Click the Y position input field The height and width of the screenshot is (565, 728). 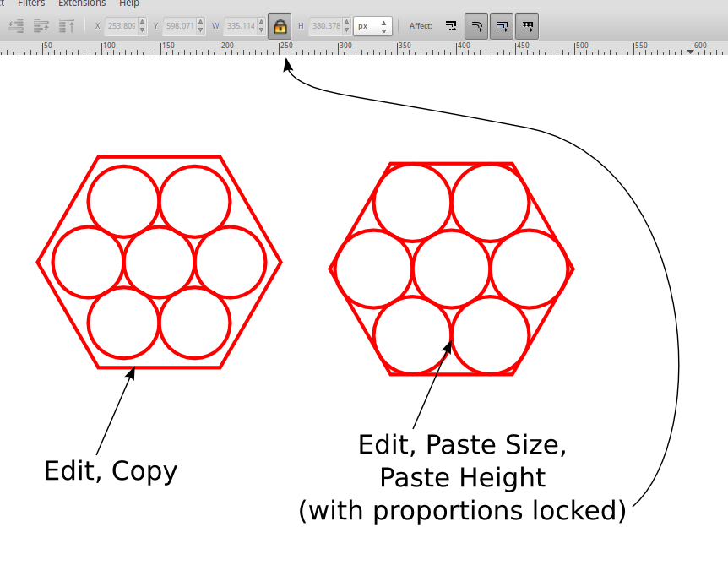tap(179, 26)
